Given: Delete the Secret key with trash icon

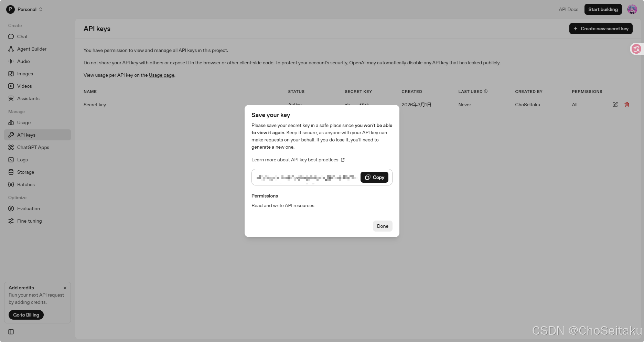Looking at the screenshot, I should tap(627, 105).
